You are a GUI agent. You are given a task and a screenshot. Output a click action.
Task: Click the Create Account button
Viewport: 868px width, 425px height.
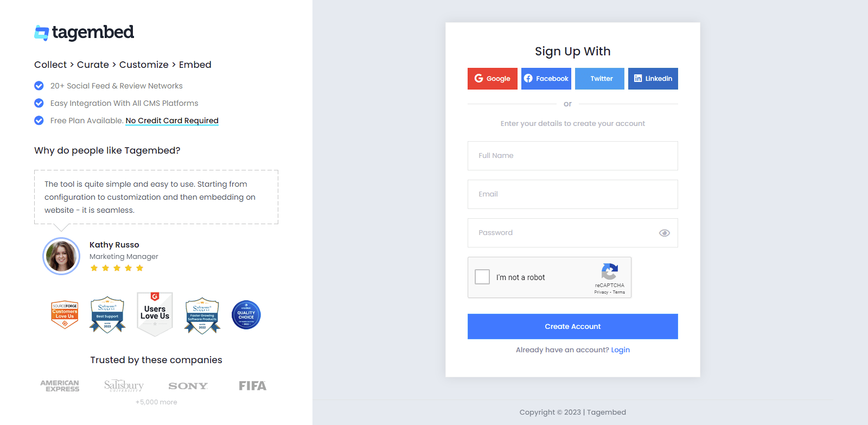(x=572, y=326)
